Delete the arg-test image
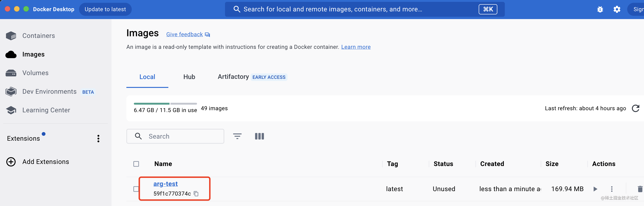The width and height of the screenshot is (644, 206). pyautogui.click(x=640, y=189)
